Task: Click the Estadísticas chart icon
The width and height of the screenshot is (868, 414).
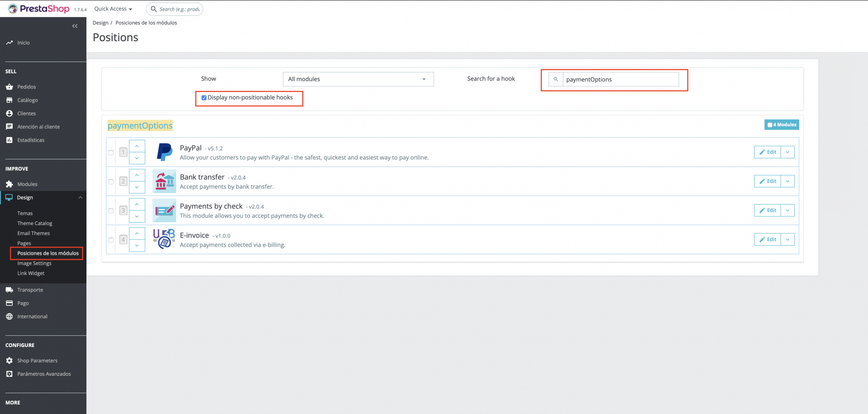Action: 9,140
